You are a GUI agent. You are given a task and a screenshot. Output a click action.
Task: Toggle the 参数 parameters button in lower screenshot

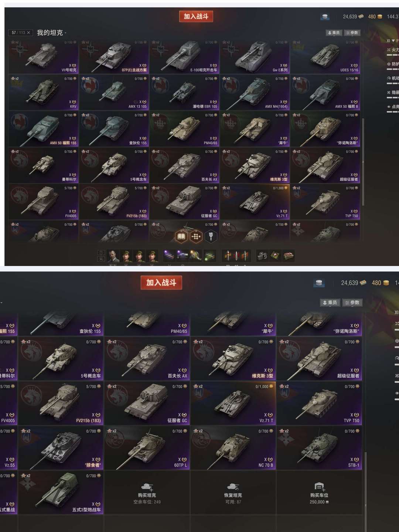(352, 303)
